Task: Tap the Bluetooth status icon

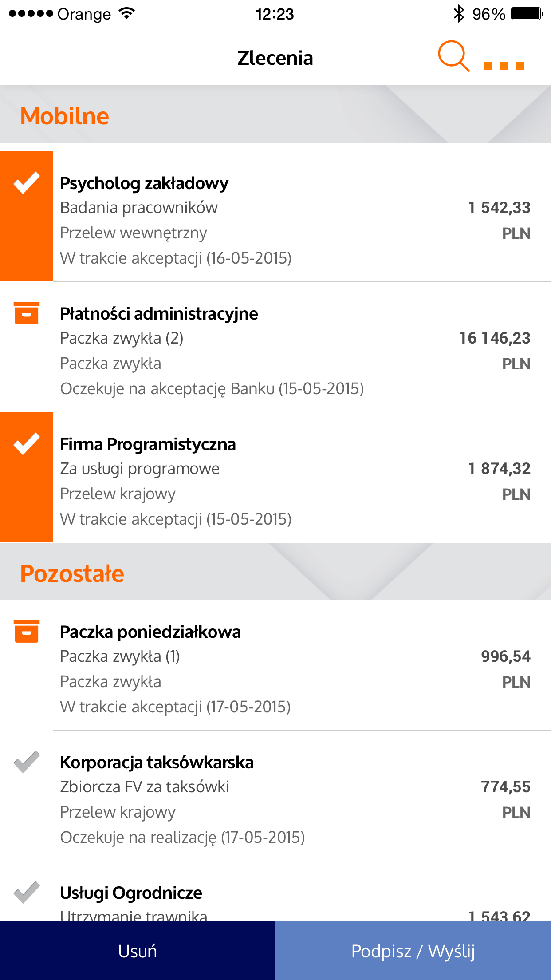Action: (x=459, y=14)
